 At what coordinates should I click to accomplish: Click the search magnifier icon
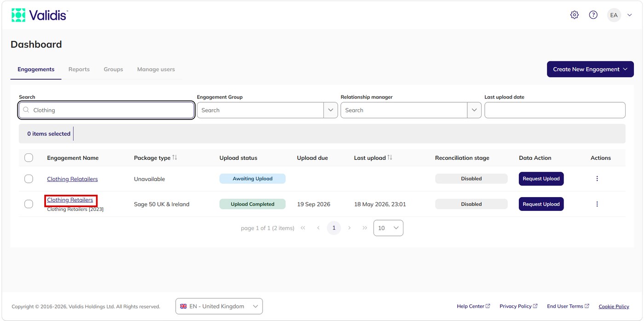tap(26, 110)
